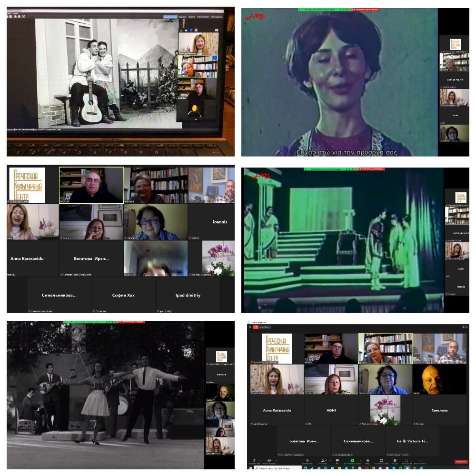The image size is (476, 476).
Task: Select Богатова Ирэн tile in middle-left gallery
Action: point(91,258)
